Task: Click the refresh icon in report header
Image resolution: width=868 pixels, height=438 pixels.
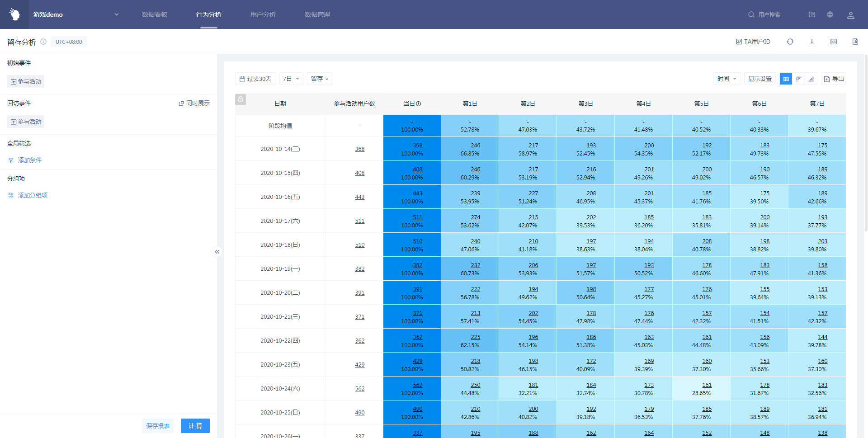Action: (790, 42)
